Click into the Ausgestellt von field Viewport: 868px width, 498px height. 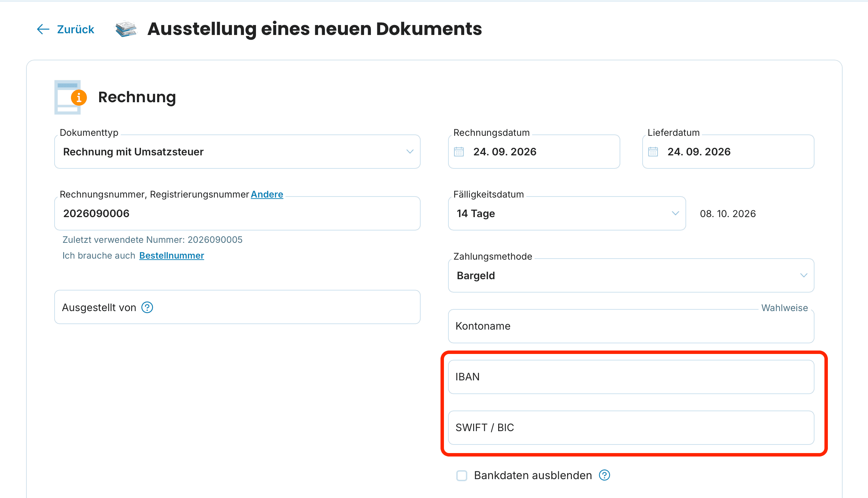[237, 307]
